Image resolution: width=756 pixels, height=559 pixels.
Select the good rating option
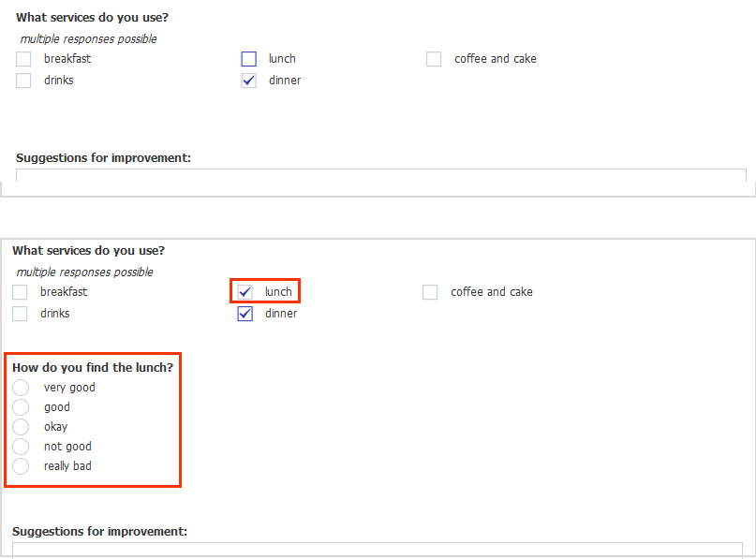point(21,406)
